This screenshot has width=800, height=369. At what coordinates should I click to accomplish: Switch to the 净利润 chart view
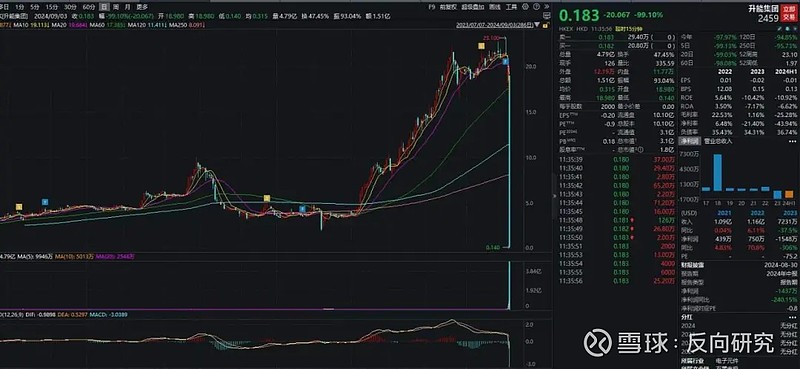(x=689, y=141)
